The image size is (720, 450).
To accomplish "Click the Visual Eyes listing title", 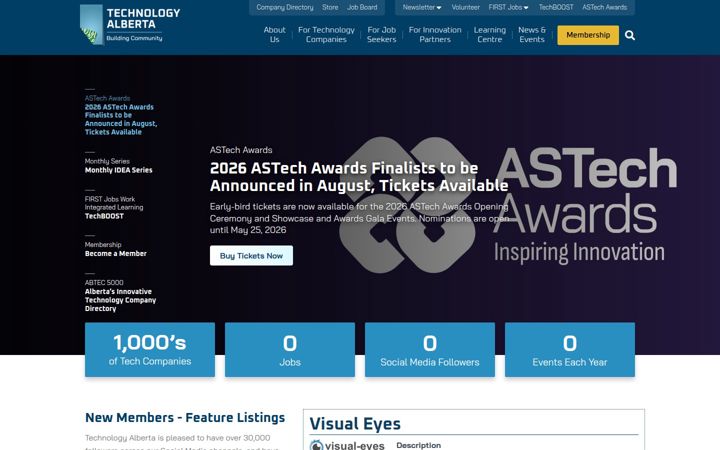I will coord(355,423).
